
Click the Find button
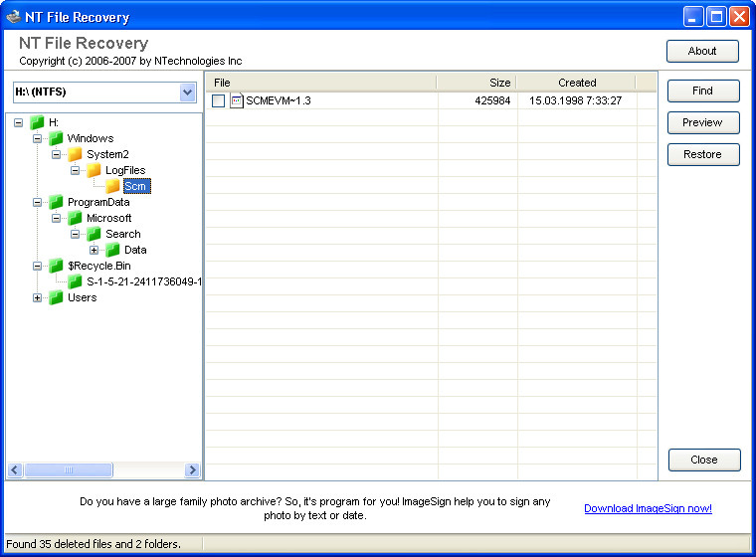pos(703,91)
